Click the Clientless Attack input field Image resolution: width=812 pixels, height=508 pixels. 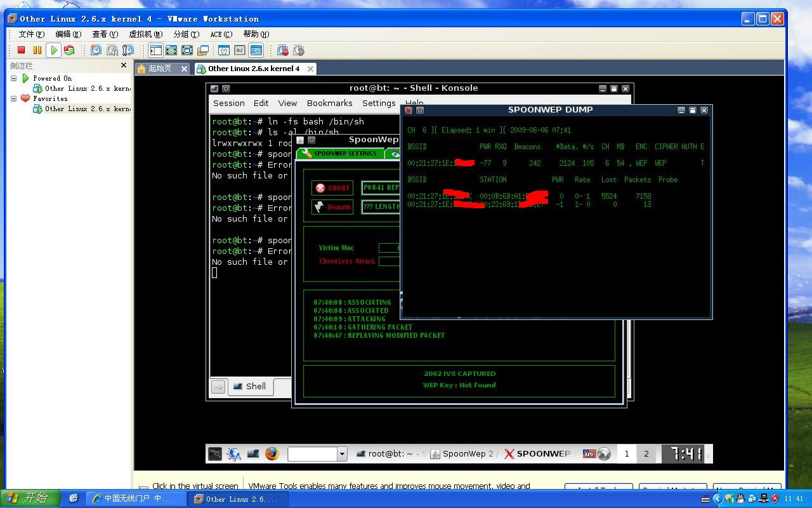pos(390,261)
